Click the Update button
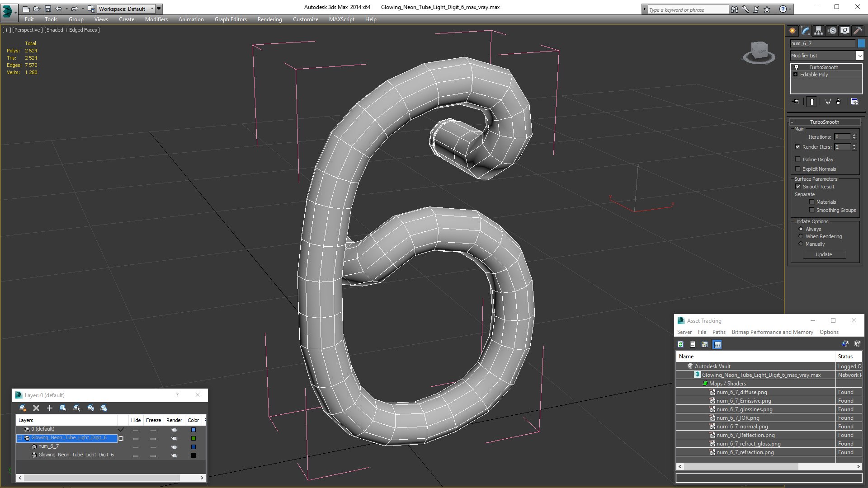The image size is (868, 488). pyautogui.click(x=824, y=254)
